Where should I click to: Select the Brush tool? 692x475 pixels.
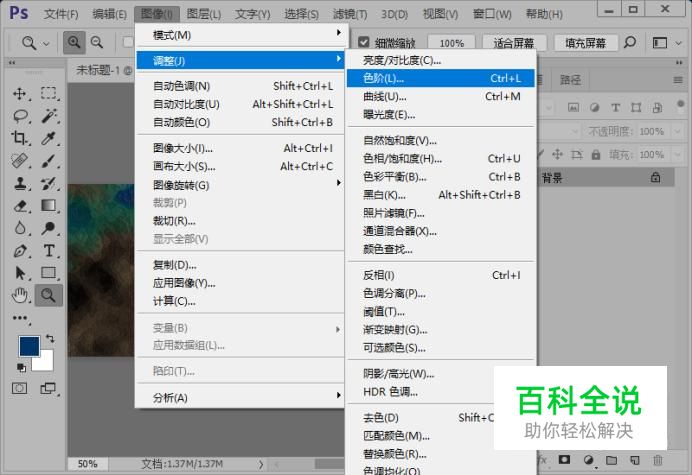pyautogui.click(x=48, y=161)
